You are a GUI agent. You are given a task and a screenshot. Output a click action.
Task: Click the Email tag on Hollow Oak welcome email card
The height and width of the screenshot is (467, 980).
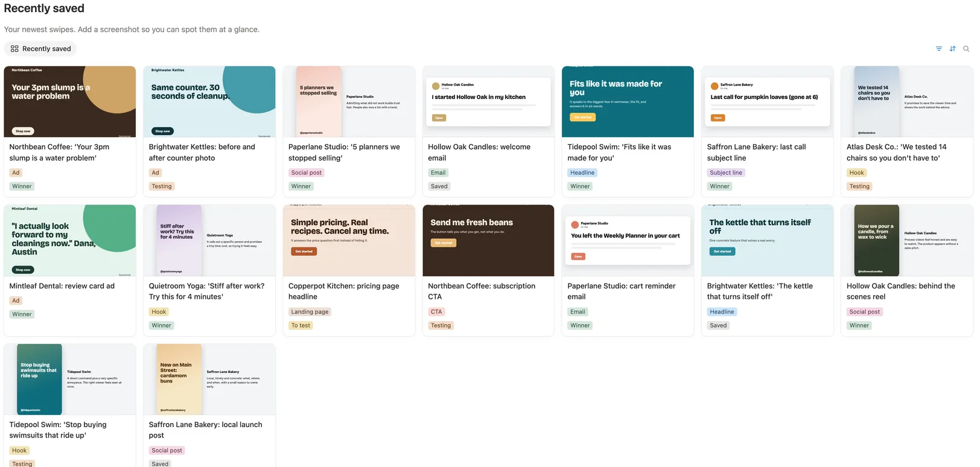[x=438, y=173]
